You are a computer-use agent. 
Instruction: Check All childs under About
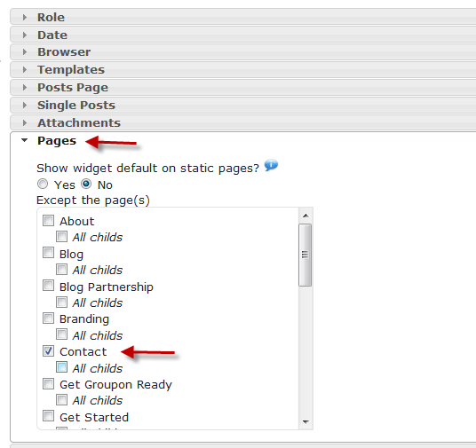point(61,237)
